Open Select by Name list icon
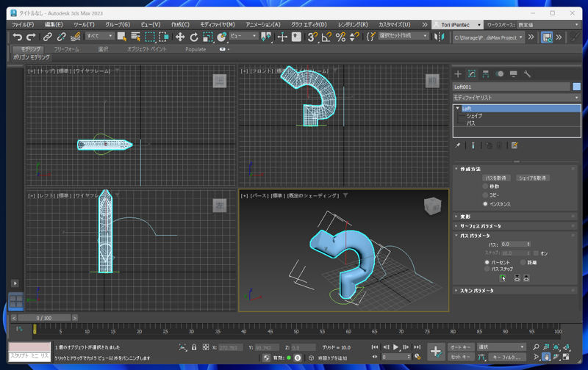Viewport: 588px width, 370px height. (x=135, y=37)
